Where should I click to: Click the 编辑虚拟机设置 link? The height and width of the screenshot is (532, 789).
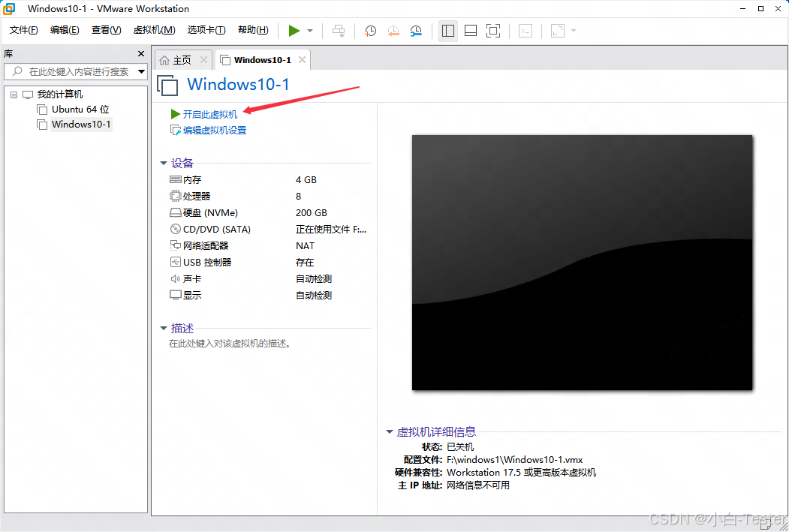click(215, 131)
